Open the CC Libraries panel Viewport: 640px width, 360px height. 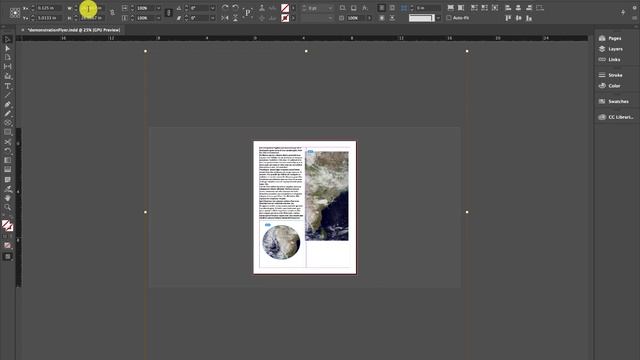pos(616,117)
